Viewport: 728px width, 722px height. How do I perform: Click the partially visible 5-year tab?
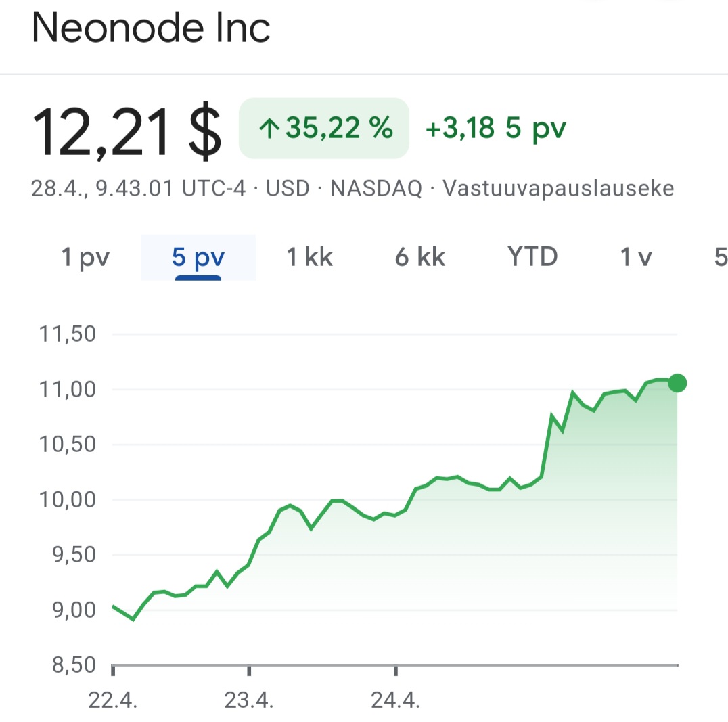(721, 258)
